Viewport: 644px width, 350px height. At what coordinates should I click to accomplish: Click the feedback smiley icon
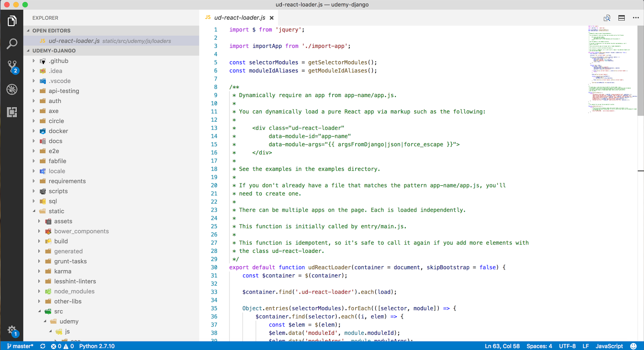[x=634, y=346]
